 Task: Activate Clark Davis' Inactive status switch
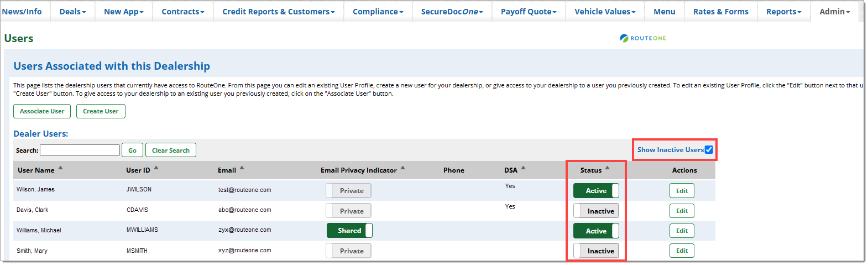(x=596, y=211)
